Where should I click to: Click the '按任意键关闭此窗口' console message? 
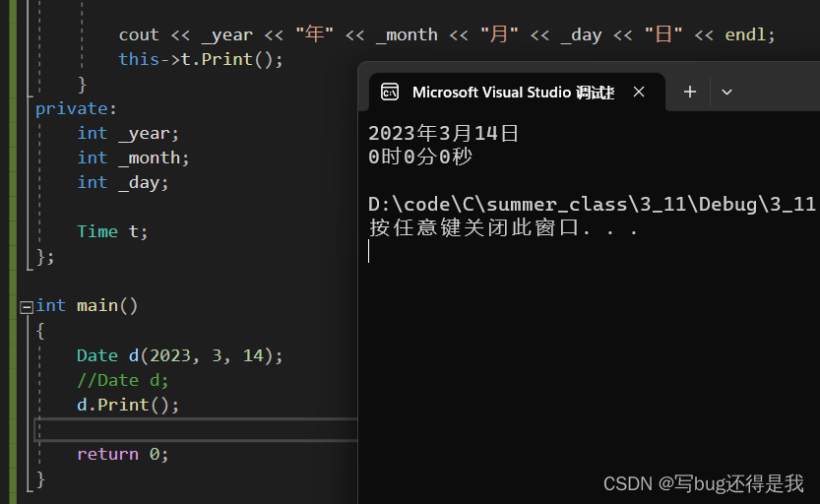[473, 228]
